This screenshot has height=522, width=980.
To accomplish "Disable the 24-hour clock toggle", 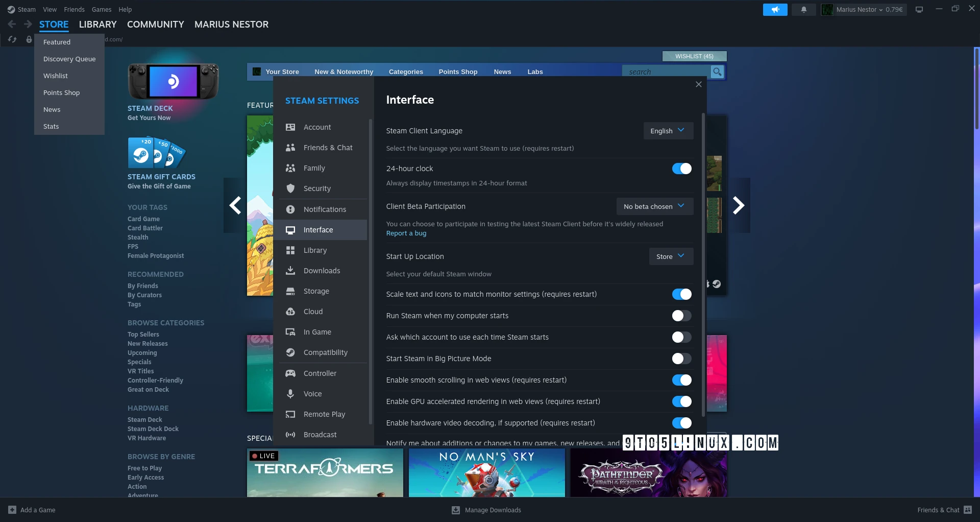I will pos(681,168).
